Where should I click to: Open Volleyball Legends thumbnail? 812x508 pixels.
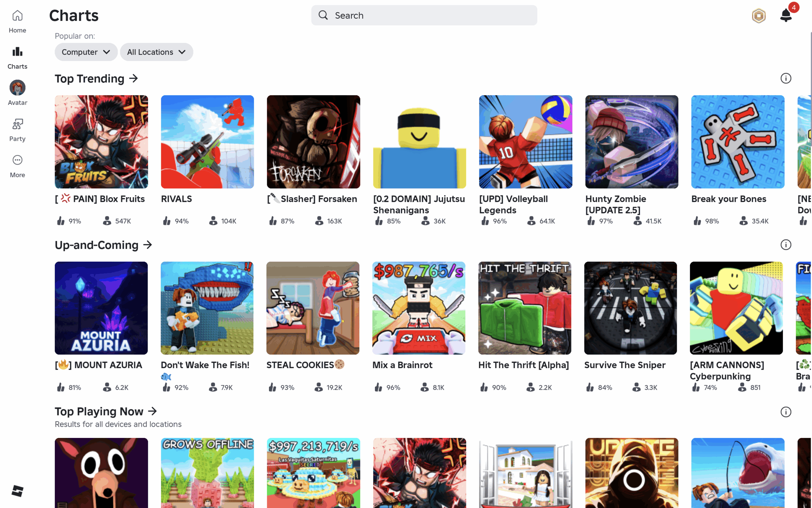526,142
